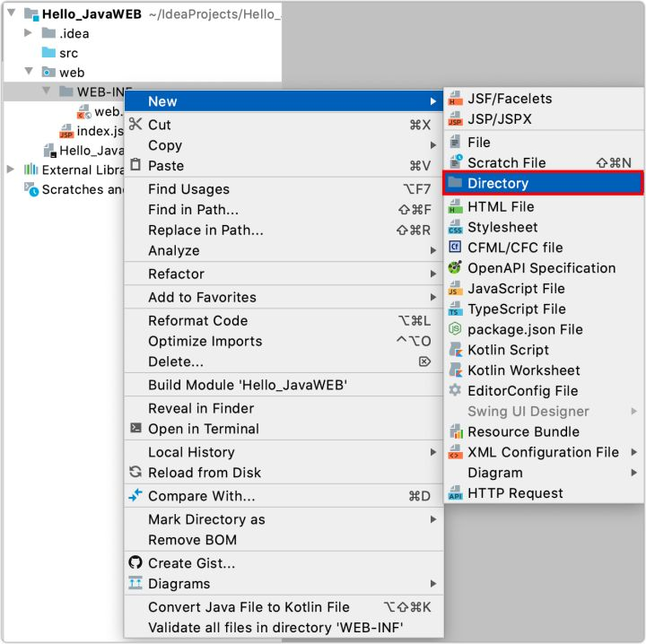
Task: Click the package.json File icon
Action: pos(455,329)
